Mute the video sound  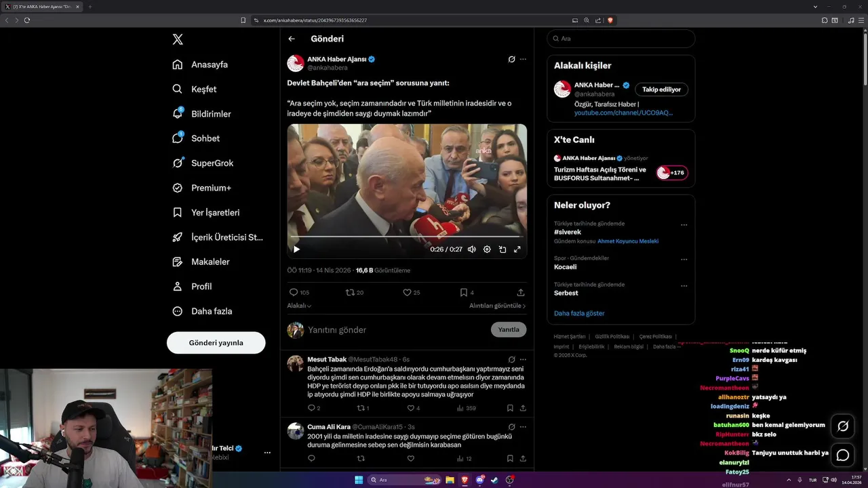472,249
